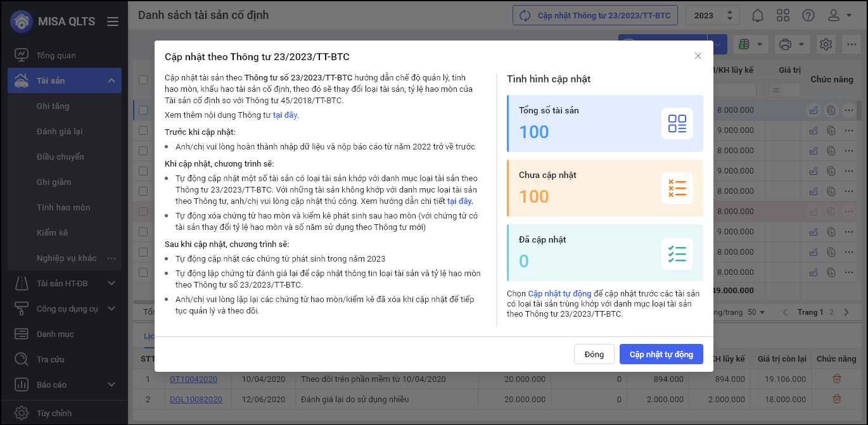Delete row GT10042020 using trash icon

[x=836, y=379]
